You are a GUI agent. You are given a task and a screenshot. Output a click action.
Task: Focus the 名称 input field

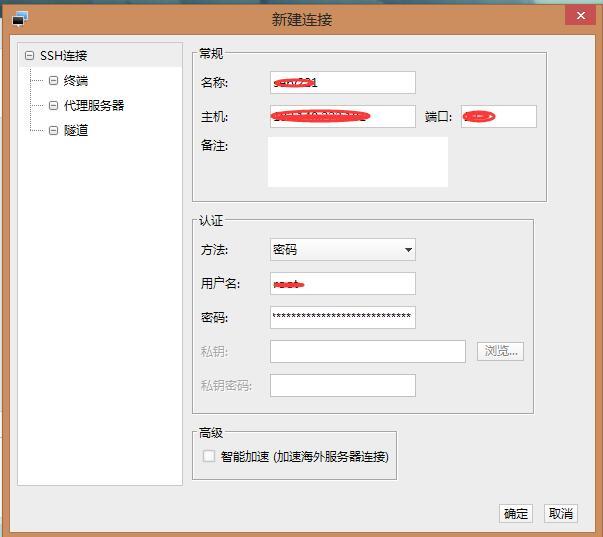click(343, 82)
